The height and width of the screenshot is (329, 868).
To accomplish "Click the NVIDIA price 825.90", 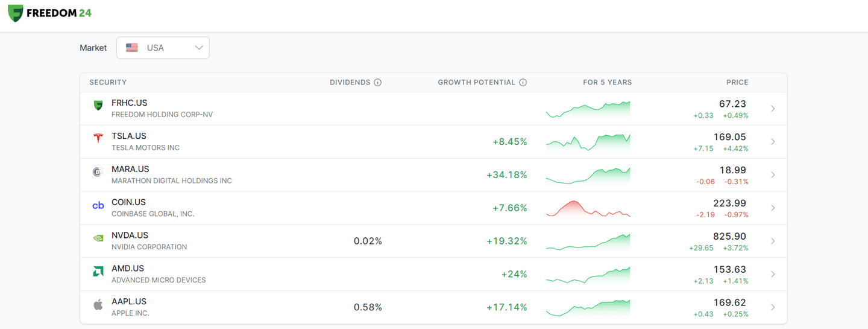I will click(730, 237).
